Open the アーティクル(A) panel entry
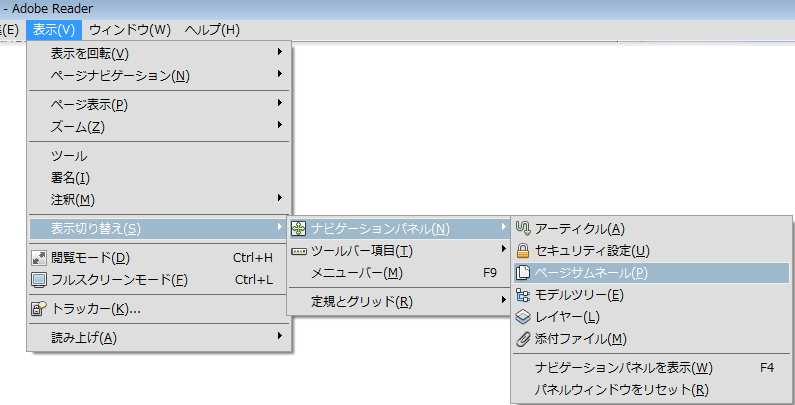Screen dimensions: 795x405 pos(652,229)
